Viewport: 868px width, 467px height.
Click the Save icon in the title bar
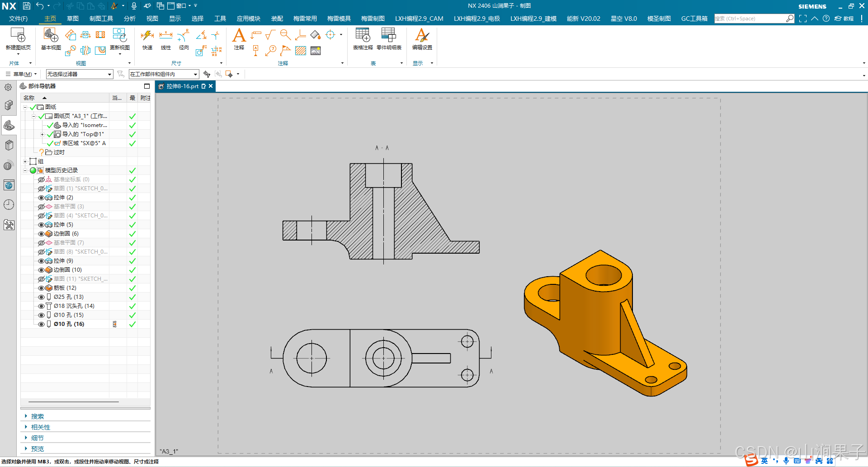click(27, 6)
